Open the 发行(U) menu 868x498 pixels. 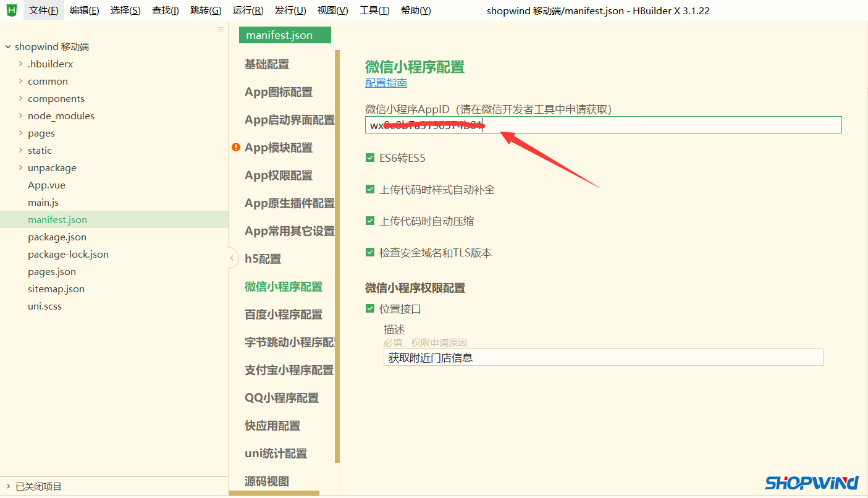pyautogui.click(x=290, y=11)
